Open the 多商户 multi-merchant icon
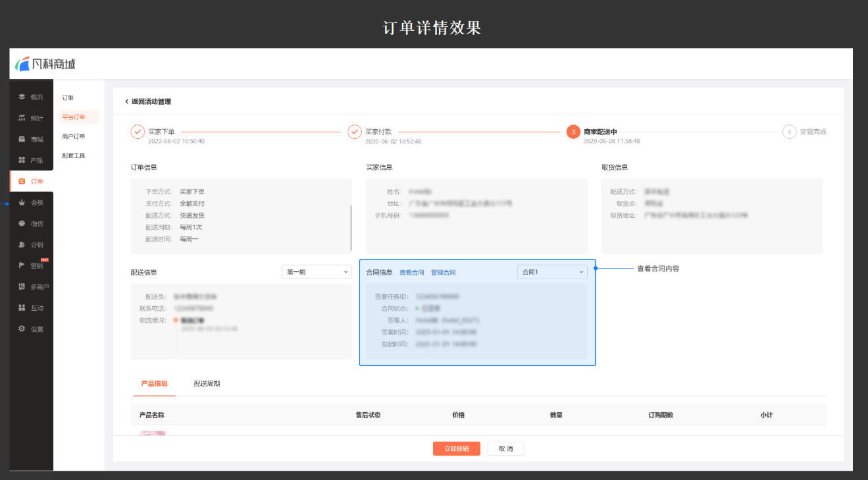The width and height of the screenshot is (868, 480). point(22,286)
